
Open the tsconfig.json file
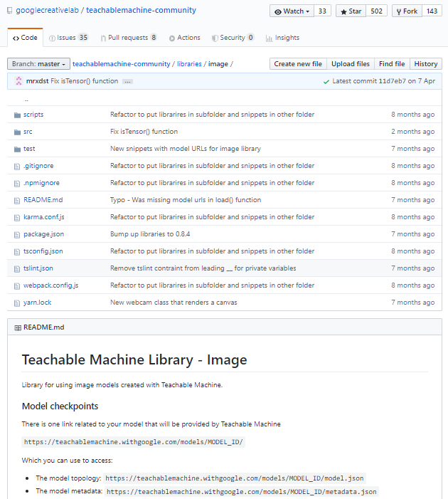pyautogui.click(x=43, y=251)
